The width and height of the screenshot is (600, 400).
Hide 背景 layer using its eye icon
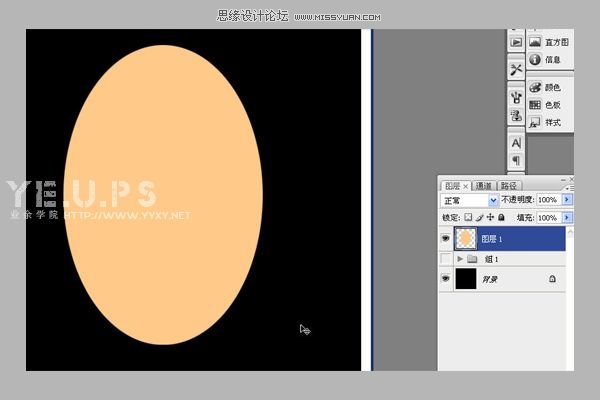pyautogui.click(x=446, y=279)
